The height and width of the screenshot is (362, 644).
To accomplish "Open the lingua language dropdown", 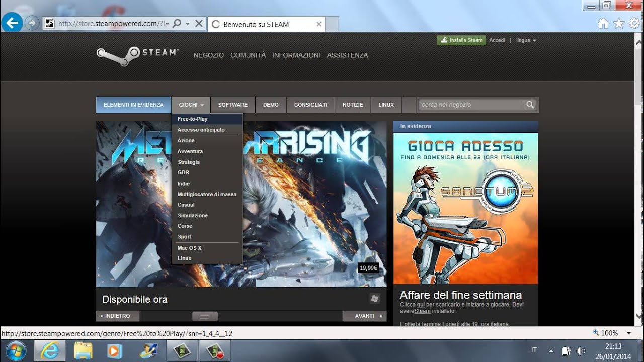I will 526,40.
